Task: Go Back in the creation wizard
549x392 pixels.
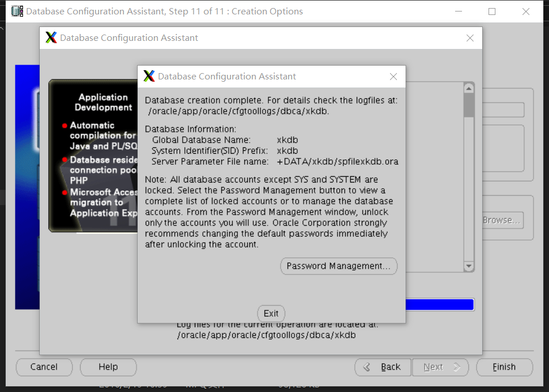Action: [x=383, y=367]
